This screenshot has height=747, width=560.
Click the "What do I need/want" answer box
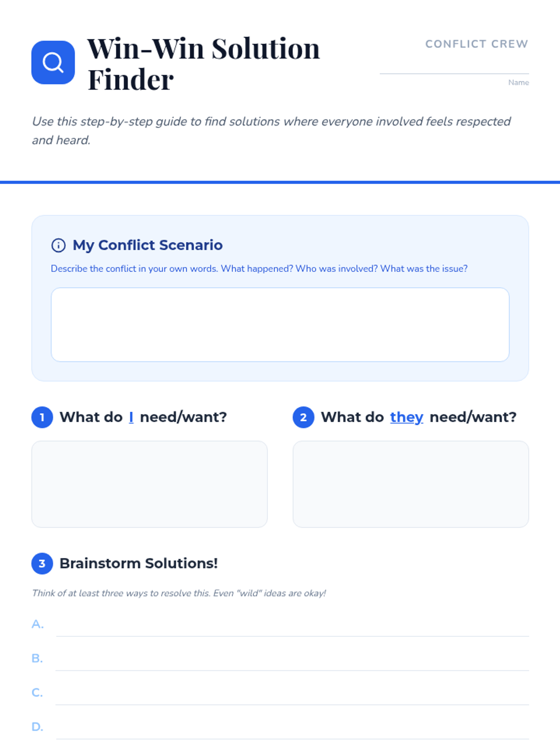149,484
